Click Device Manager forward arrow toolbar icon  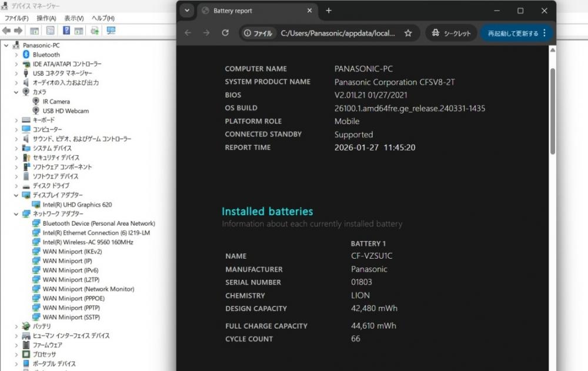click(18, 31)
